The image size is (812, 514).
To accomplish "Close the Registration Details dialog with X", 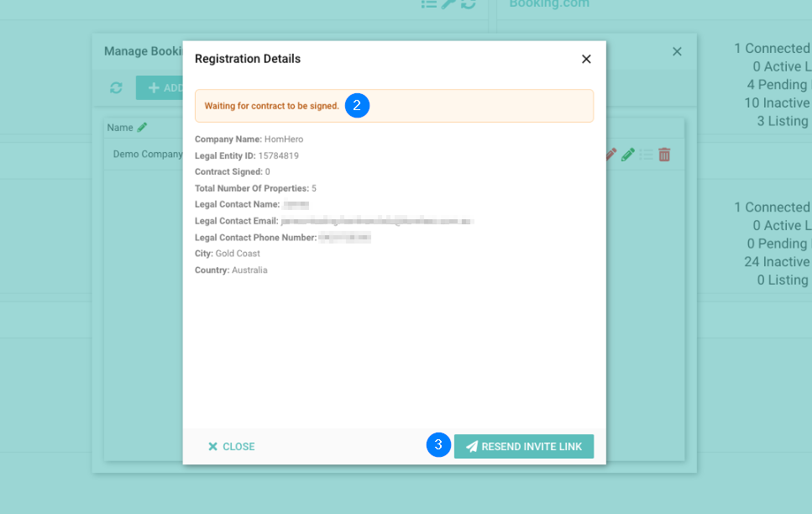I will pyautogui.click(x=586, y=59).
